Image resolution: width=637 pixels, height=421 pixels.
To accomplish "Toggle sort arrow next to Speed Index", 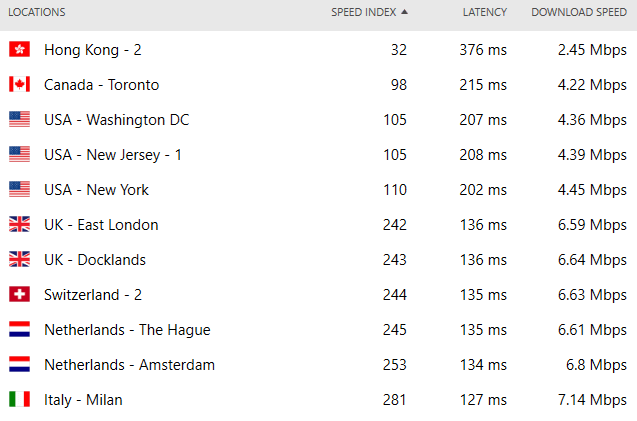I will pyautogui.click(x=404, y=12).
